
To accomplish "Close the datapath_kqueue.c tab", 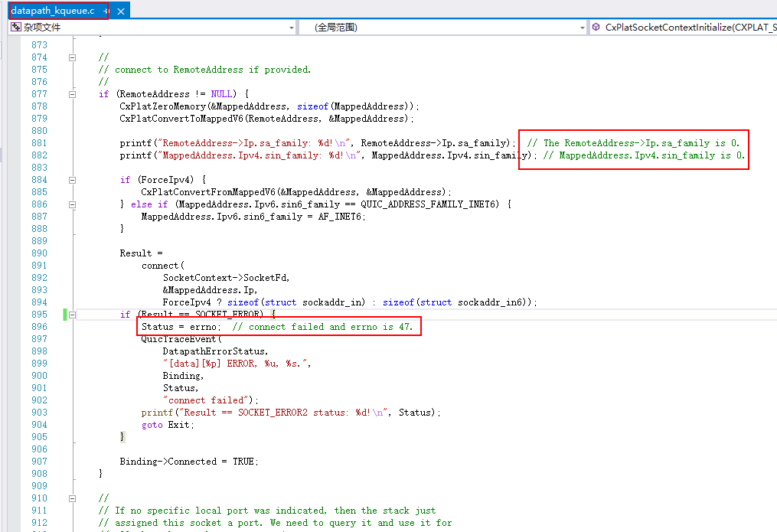I will click(x=122, y=10).
